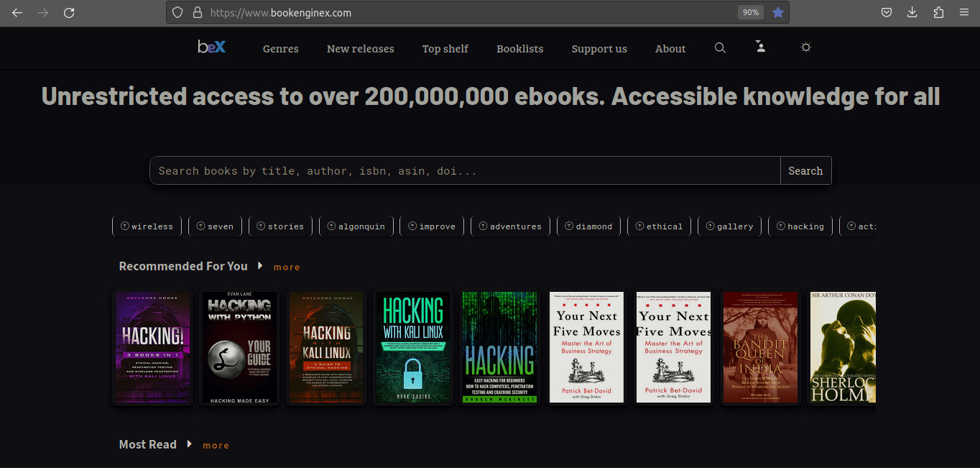The width and height of the screenshot is (980, 468).
Task: Click the beX site logo
Action: [211, 47]
